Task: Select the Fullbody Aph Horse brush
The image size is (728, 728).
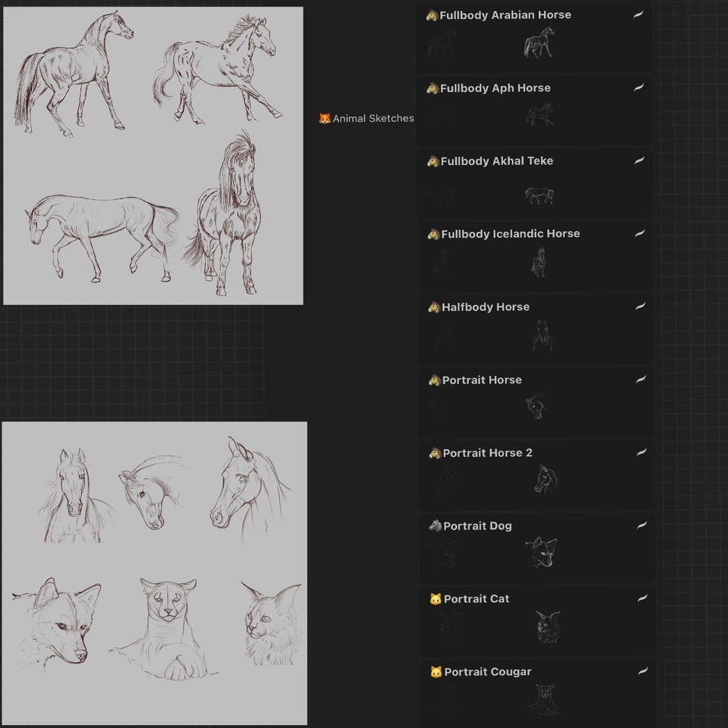Action: (x=533, y=110)
